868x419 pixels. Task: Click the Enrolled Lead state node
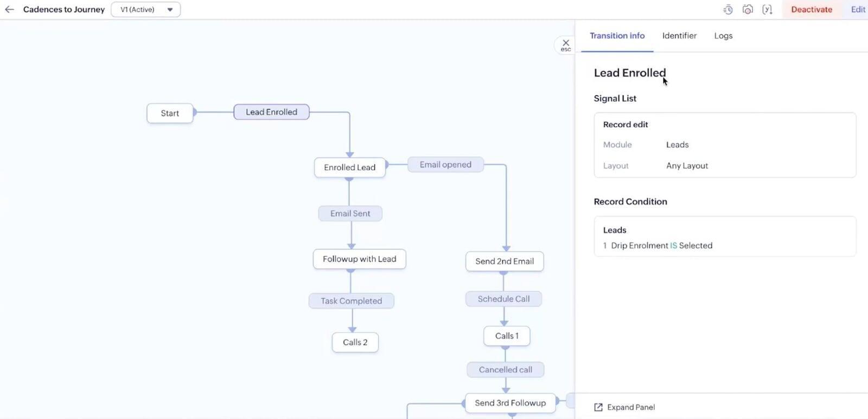349,167
